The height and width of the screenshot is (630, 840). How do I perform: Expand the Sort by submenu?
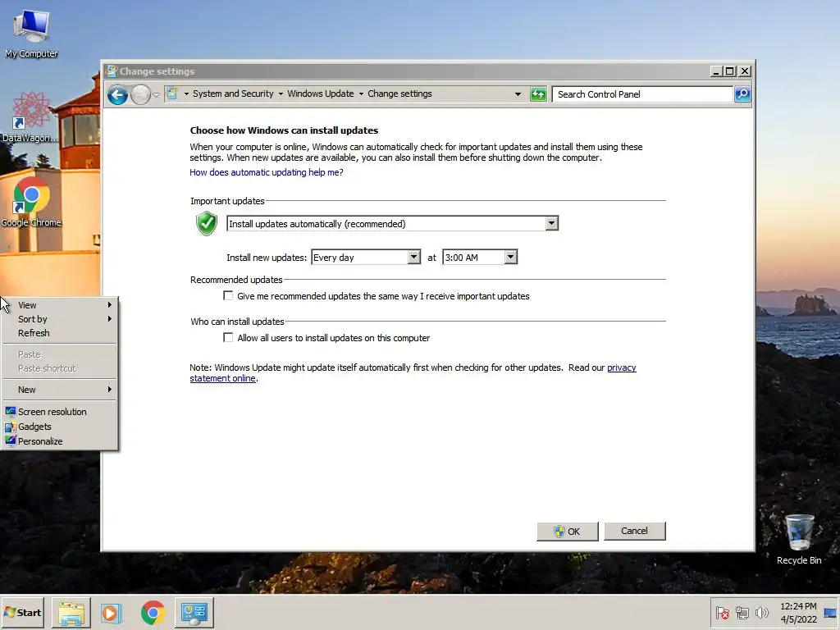click(60, 319)
